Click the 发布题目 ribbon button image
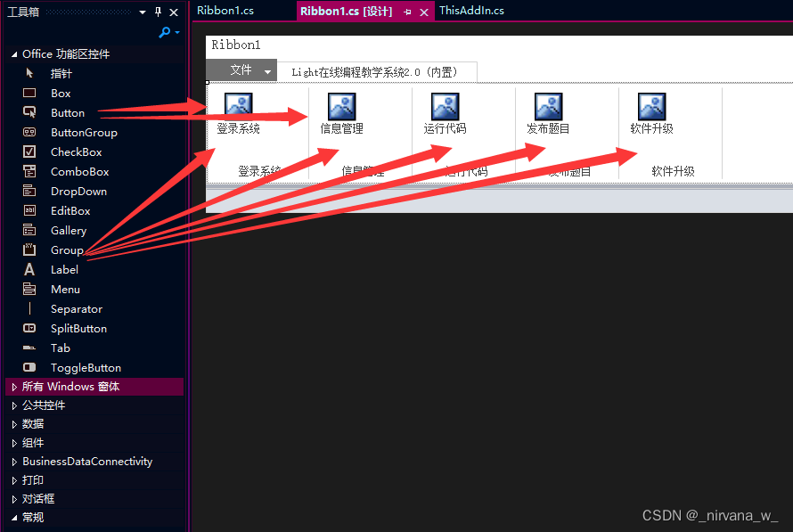Image resolution: width=793 pixels, height=532 pixels. [548, 106]
